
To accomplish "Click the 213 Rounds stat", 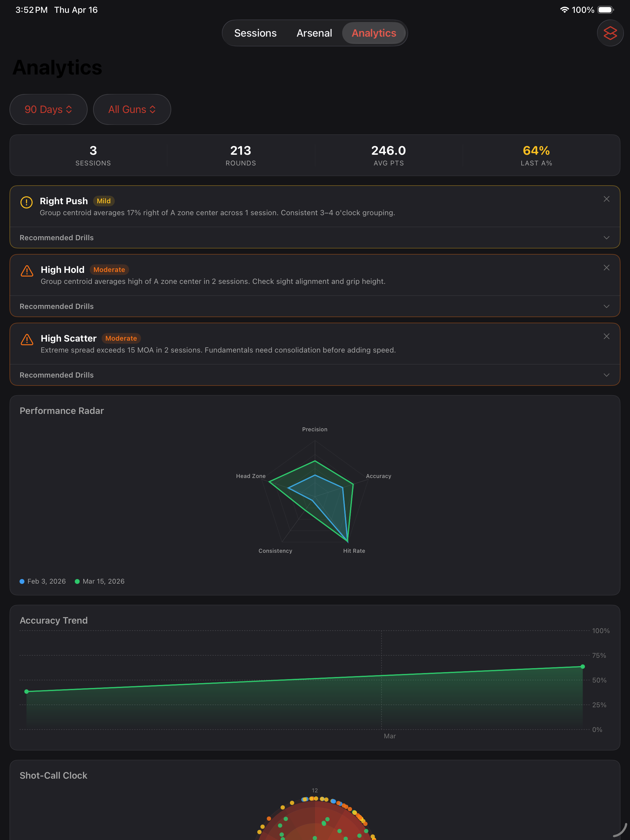I will 241,155.
